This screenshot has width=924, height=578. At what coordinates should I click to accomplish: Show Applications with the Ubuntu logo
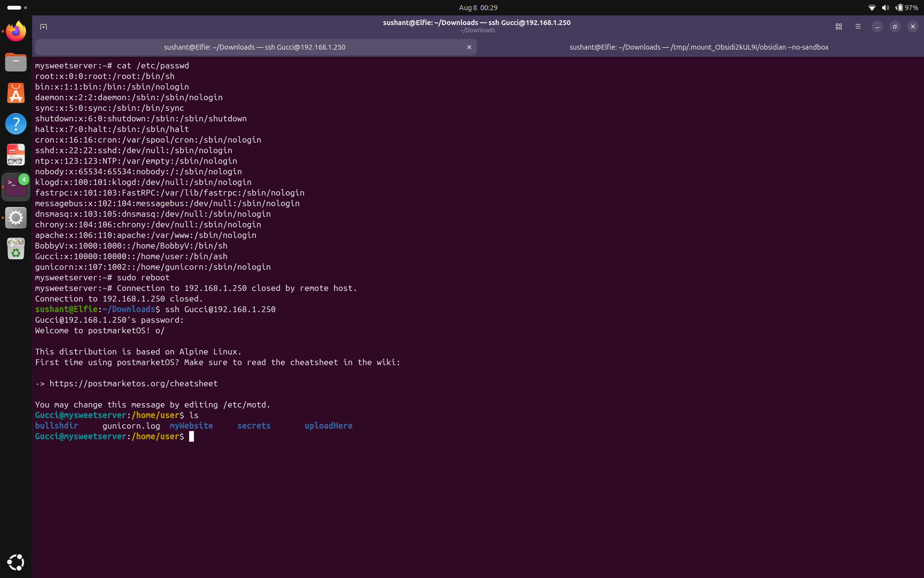tap(16, 562)
